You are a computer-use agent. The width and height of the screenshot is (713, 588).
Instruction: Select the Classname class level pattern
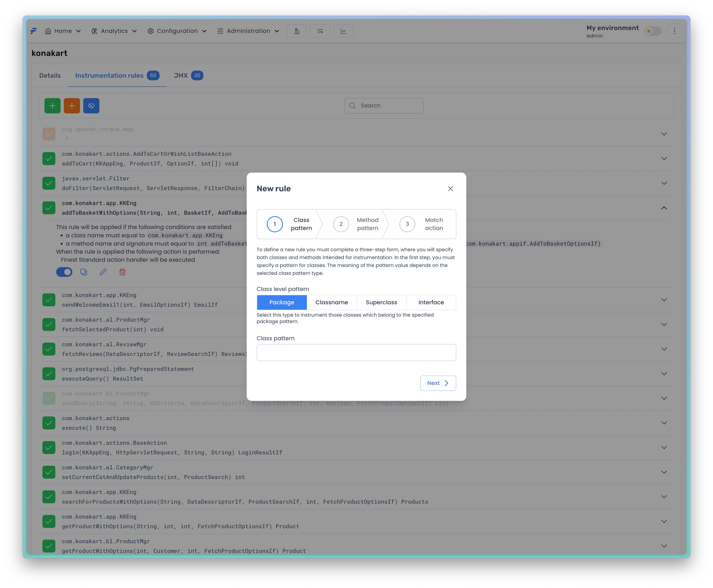331,303
